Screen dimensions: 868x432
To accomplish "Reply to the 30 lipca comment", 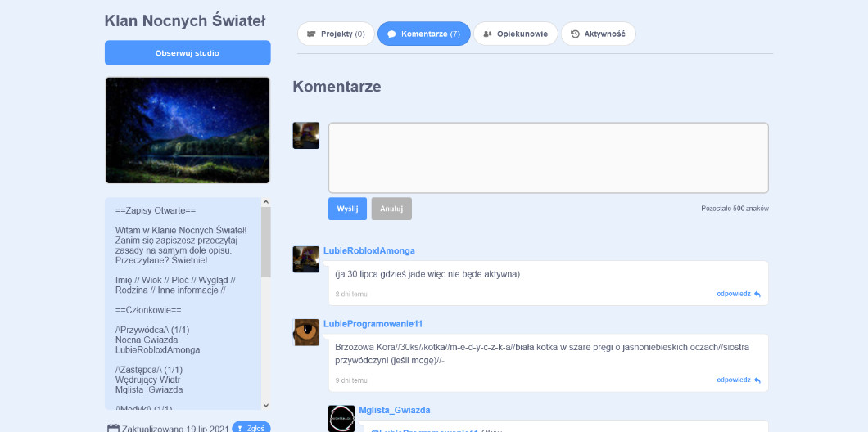I will pyautogui.click(x=738, y=294).
